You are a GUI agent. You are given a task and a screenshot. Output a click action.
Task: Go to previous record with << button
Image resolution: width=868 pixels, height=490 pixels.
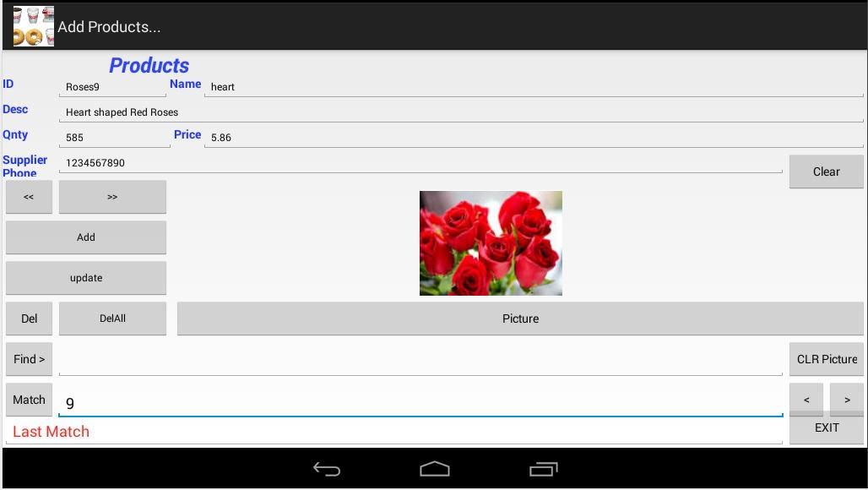(x=29, y=197)
